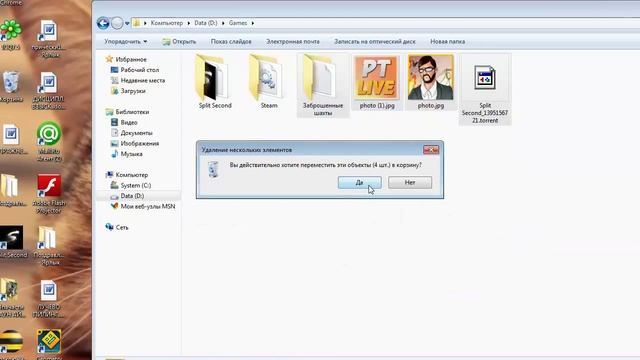The width and height of the screenshot is (640, 360).
Task: Click the Explorer forward arrow button
Action: [x=117, y=23]
